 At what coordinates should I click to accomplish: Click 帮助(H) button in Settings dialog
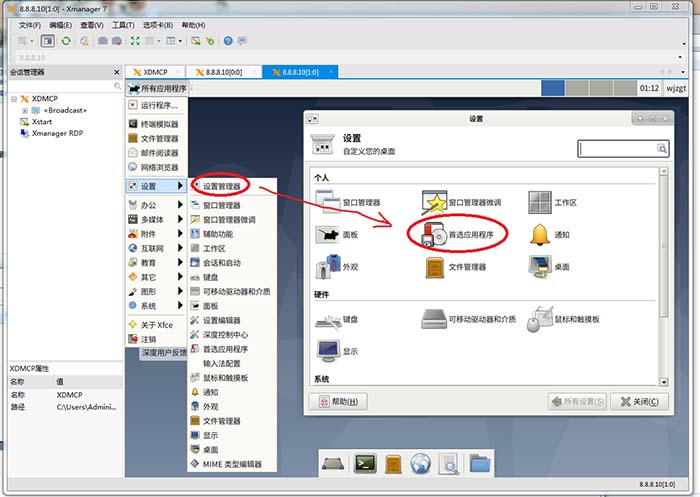(x=338, y=401)
